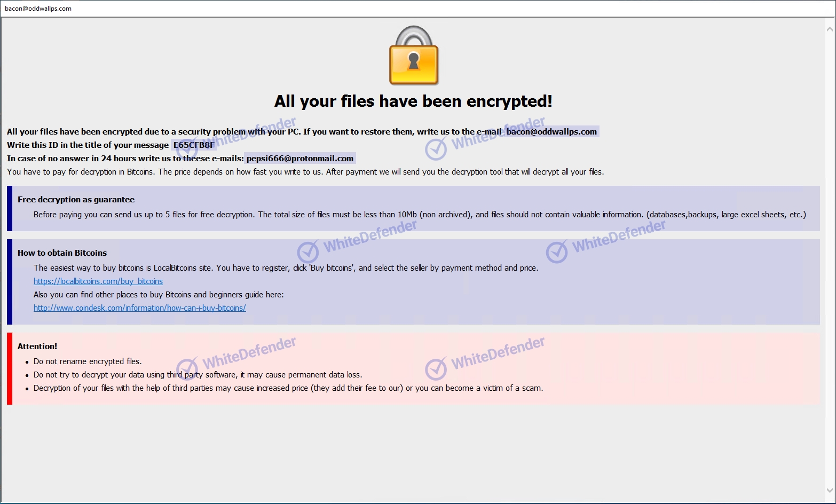Open the localbitcoins.com buy_bitcoins link
Viewport: 836px width, 504px height.
pos(98,281)
